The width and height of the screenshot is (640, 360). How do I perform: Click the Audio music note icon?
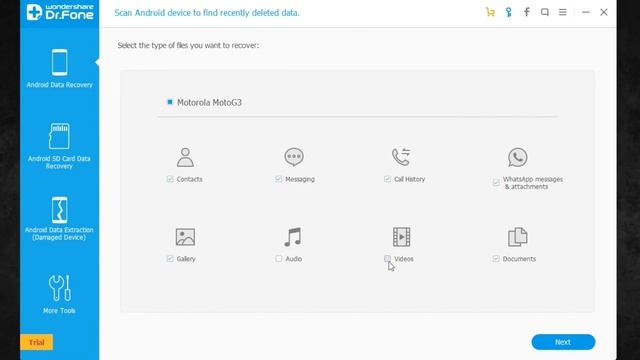(x=293, y=237)
